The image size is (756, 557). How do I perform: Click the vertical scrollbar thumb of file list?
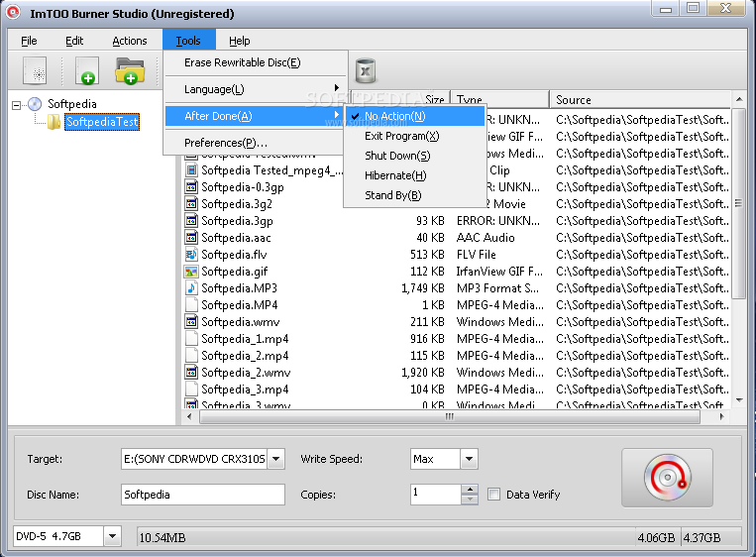click(x=738, y=203)
